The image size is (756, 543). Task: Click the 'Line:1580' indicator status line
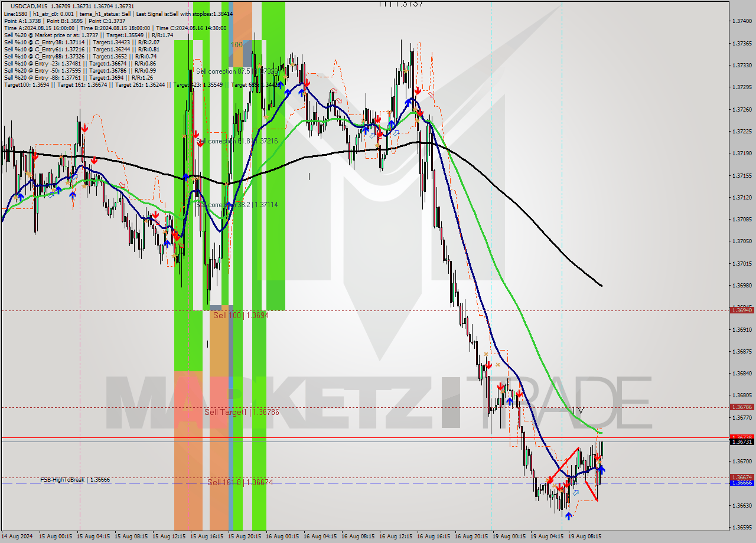118,14
